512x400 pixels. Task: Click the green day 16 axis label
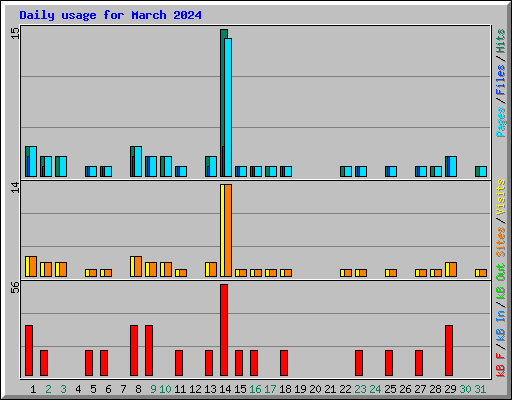click(255, 389)
